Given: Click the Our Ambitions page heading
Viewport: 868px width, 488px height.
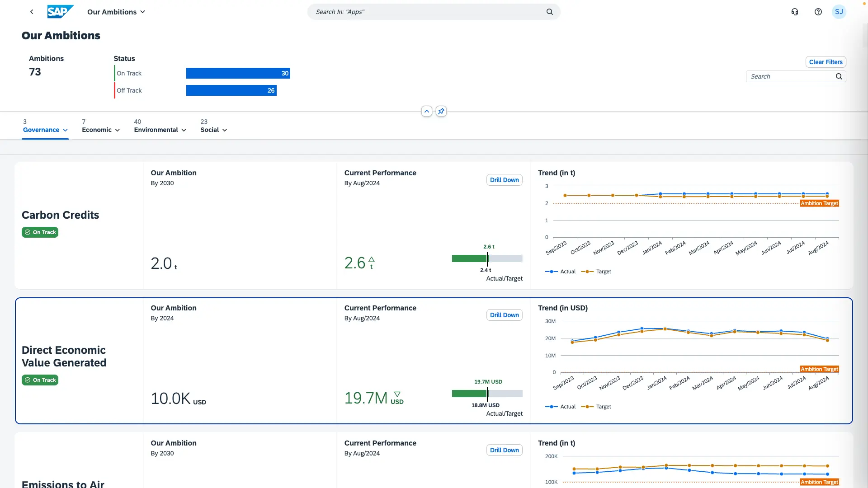Looking at the screenshot, I should coord(61,36).
